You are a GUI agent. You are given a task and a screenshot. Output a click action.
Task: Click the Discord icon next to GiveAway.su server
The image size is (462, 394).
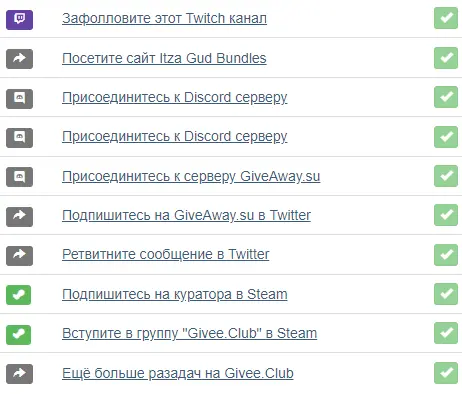19,177
